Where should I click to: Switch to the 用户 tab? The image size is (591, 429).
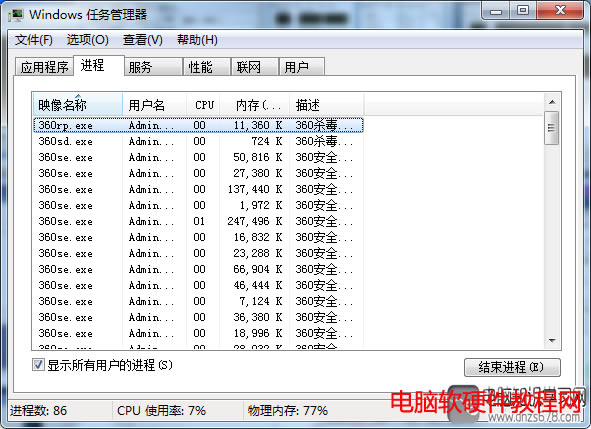(x=302, y=67)
